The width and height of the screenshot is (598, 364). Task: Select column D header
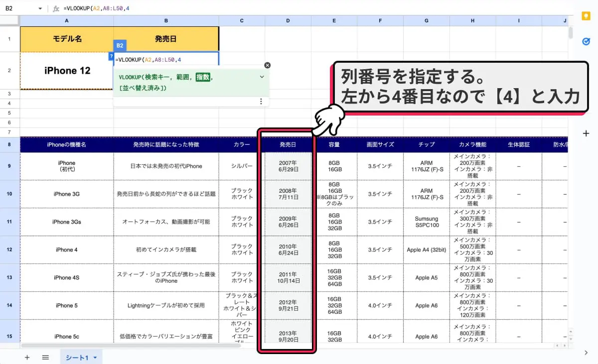point(288,21)
